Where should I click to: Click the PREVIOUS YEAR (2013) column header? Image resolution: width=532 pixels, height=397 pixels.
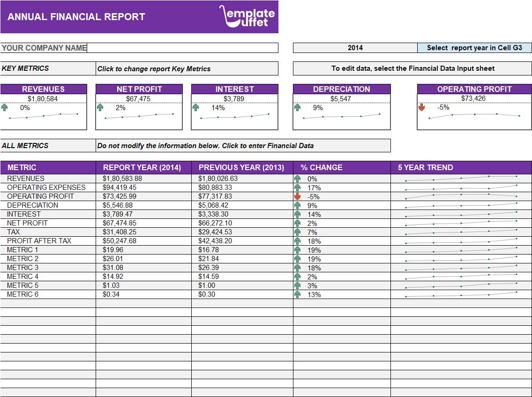click(x=242, y=168)
